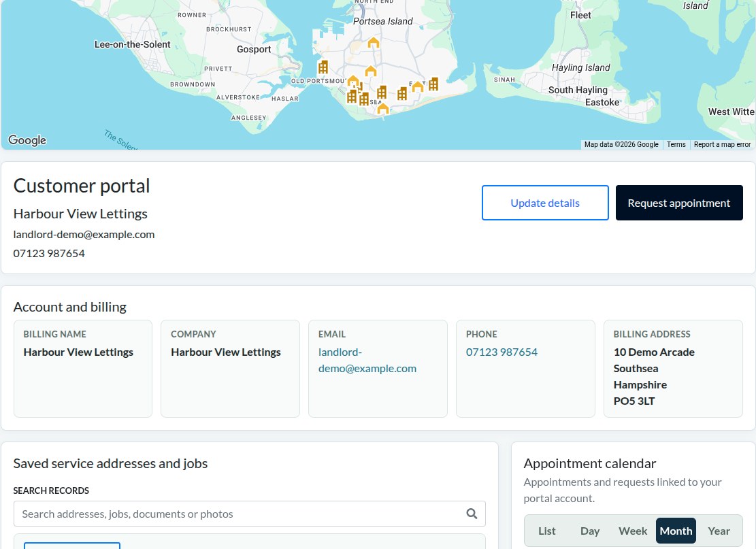Click Report a map error

722,145
